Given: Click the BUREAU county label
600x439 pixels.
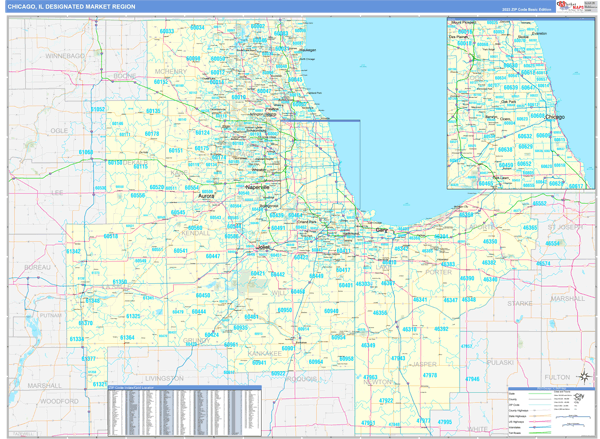Looking at the screenshot, I should point(37,267).
